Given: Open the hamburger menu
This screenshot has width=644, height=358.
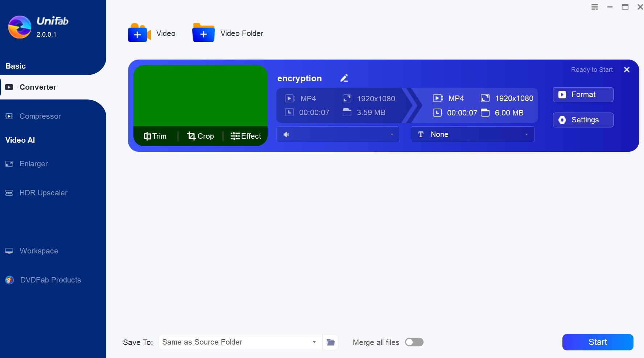Looking at the screenshot, I should pos(595,7).
